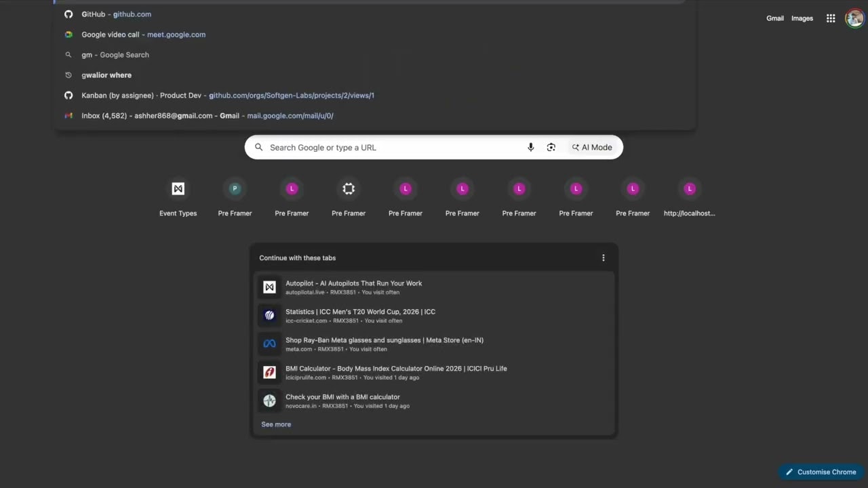Select the gm - Google Search suggestion
The image size is (868, 488).
click(374, 55)
